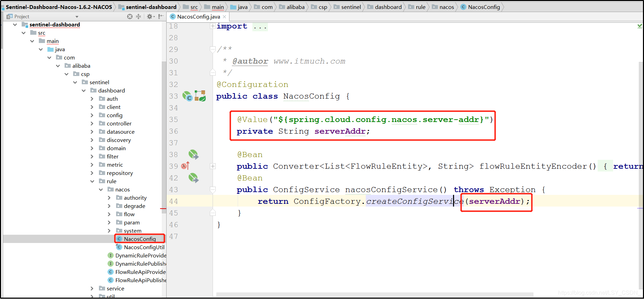Click createConfigService method call
This screenshot has height=299, width=644.
[x=415, y=201]
